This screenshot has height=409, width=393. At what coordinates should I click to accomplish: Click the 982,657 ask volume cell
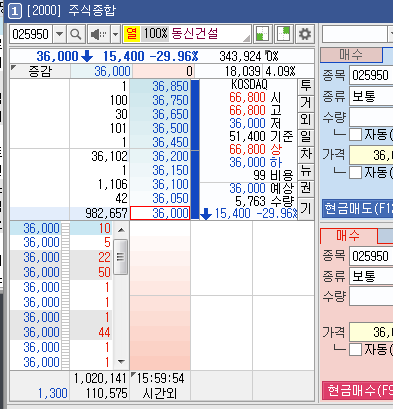click(100, 213)
